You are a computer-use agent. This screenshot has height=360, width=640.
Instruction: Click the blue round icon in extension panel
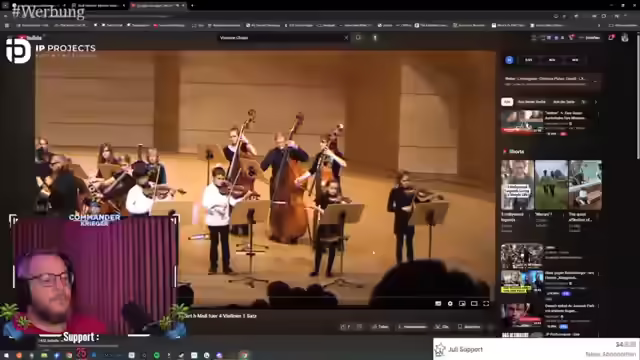(509, 60)
